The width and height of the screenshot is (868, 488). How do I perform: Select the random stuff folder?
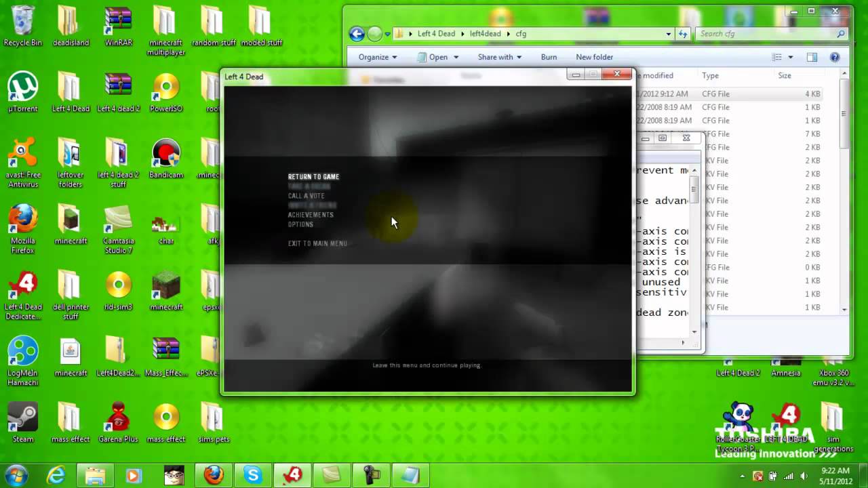coord(214,26)
